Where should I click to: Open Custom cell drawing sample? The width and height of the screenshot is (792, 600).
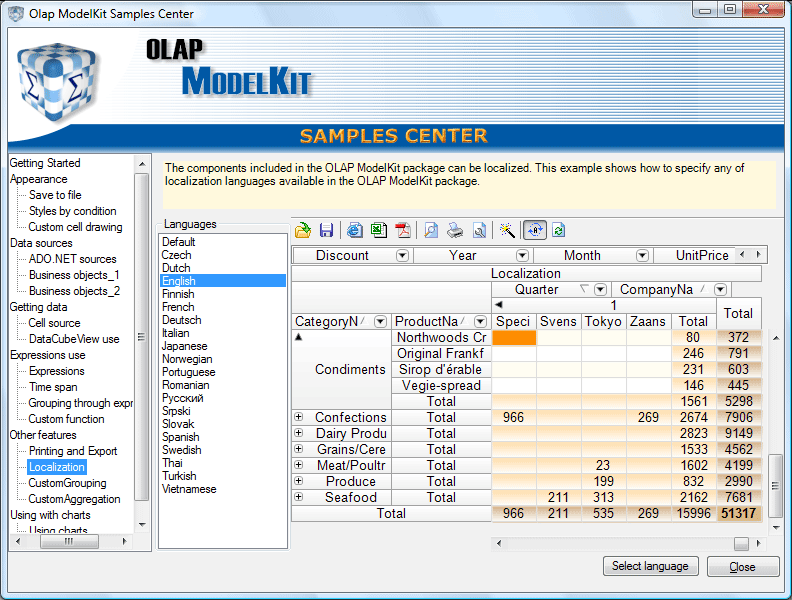[75, 227]
